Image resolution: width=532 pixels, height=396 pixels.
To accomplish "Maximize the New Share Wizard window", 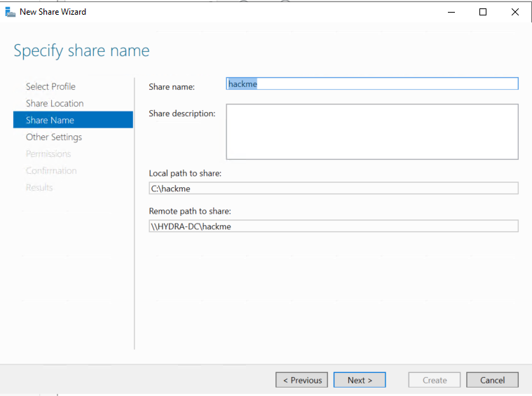I will pyautogui.click(x=483, y=12).
